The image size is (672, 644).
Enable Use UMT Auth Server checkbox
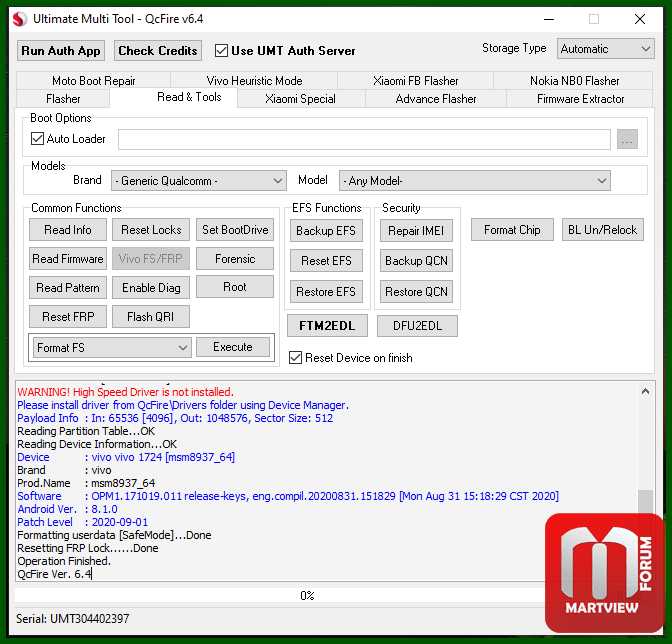[220, 51]
